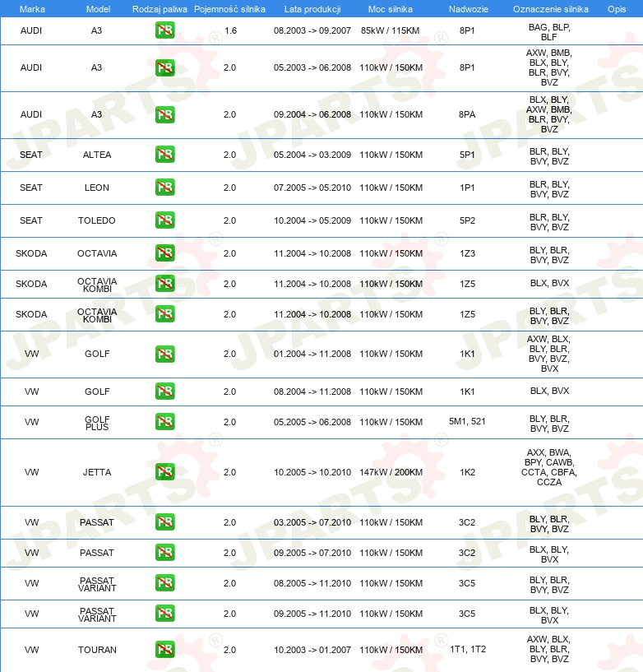Viewport: 643px width, 672px height.
Task: Select the 85kW / 115KM power cell
Action: tap(391, 30)
